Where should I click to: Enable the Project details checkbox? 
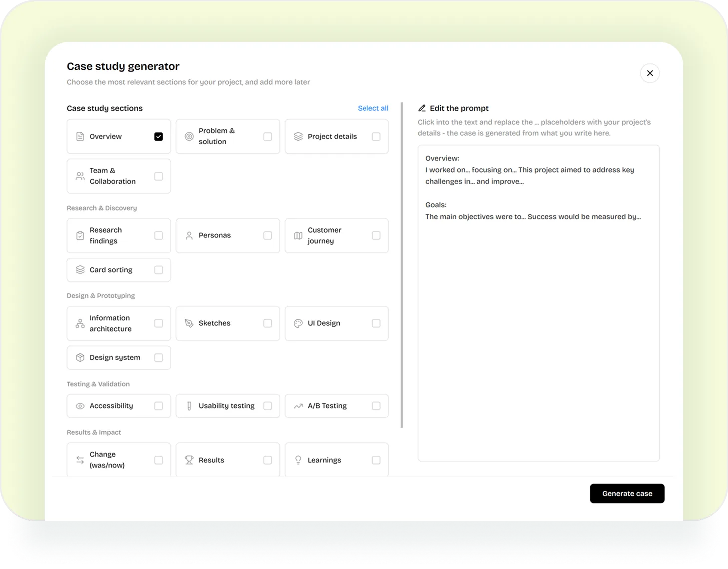pos(376,136)
